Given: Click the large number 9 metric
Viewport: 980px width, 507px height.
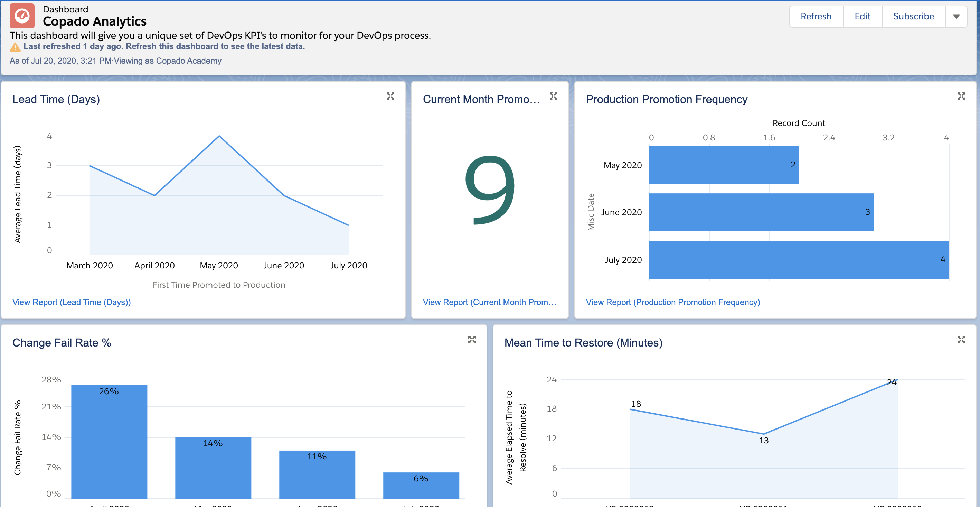Looking at the screenshot, I should [x=490, y=190].
